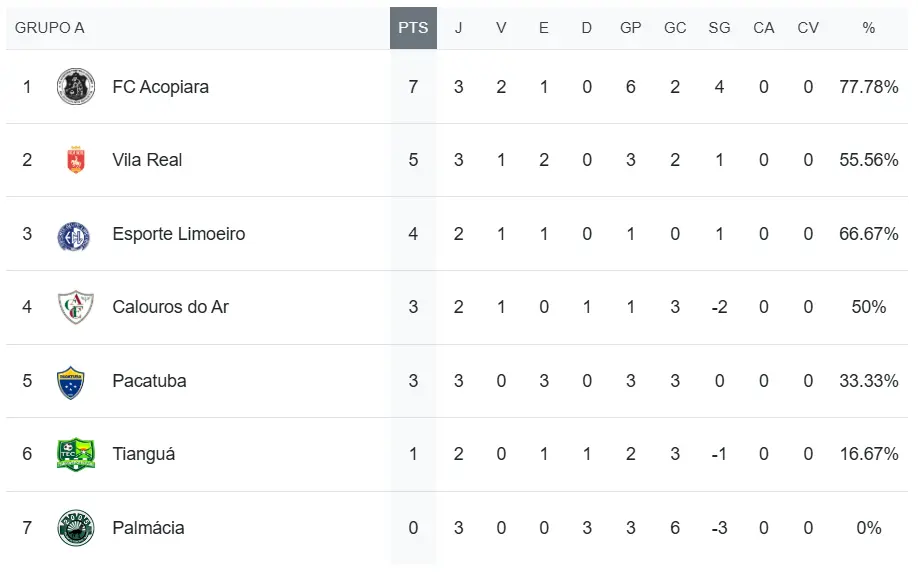Click the Vila Real red crest
This screenshot has height=572, width=918.
click(x=76, y=160)
